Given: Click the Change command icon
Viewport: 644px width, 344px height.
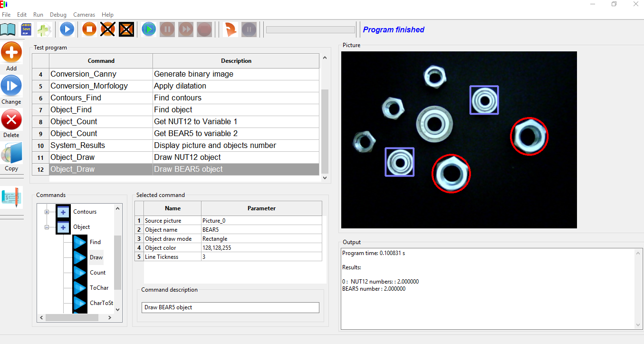Looking at the screenshot, I should [x=11, y=86].
